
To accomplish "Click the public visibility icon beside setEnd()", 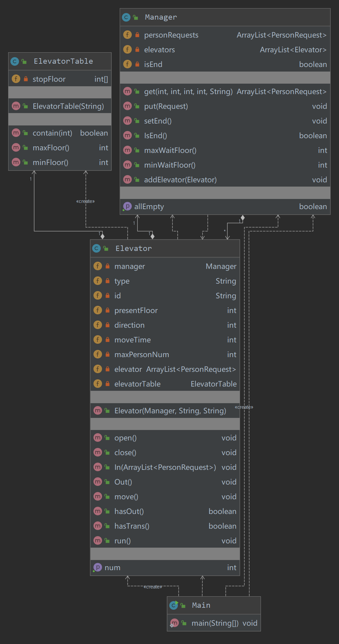I will click(137, 121).
